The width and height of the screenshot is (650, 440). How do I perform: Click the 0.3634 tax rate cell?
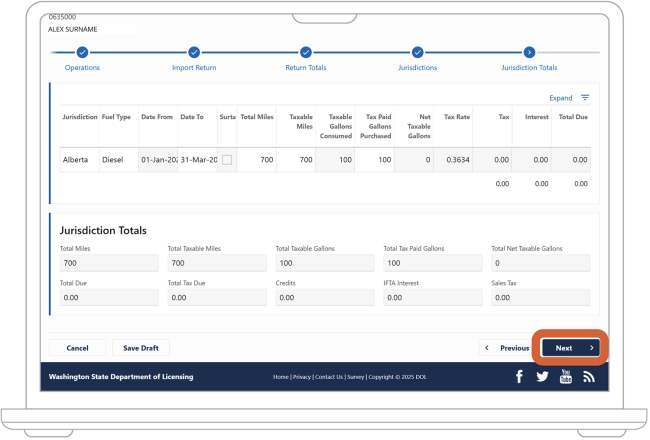(453, 160)
